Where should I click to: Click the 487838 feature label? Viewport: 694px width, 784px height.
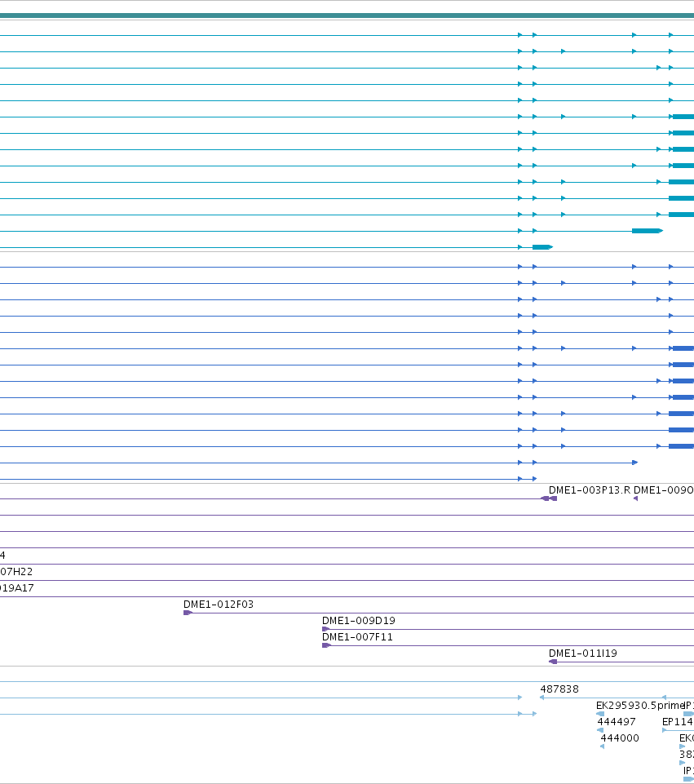[x=559, y=689]
